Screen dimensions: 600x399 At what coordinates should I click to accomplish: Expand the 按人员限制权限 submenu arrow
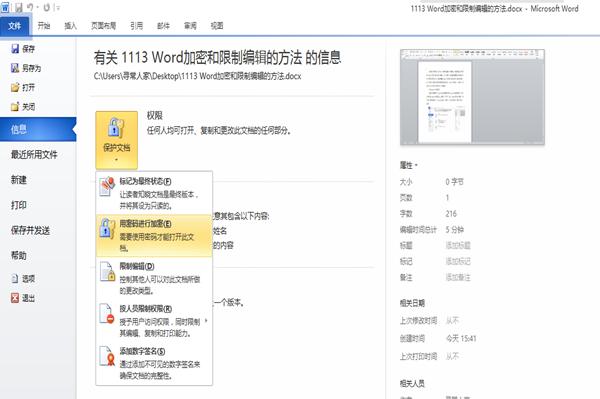(206, 321)
